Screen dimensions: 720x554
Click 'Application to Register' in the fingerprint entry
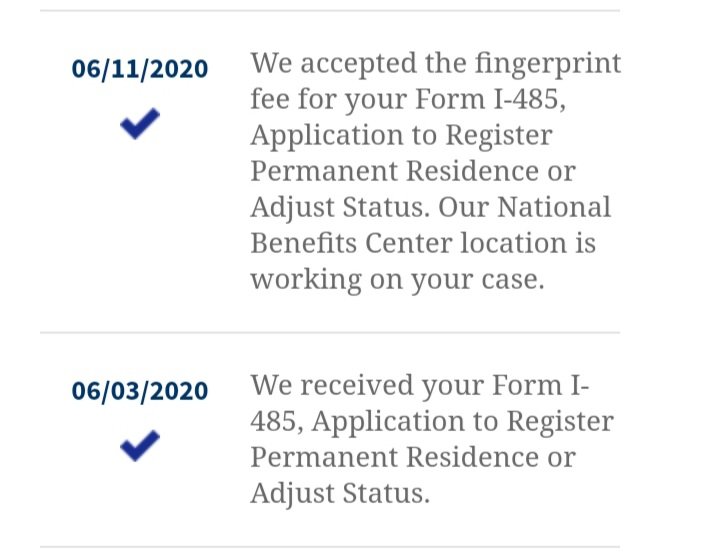tap(401, 136)
